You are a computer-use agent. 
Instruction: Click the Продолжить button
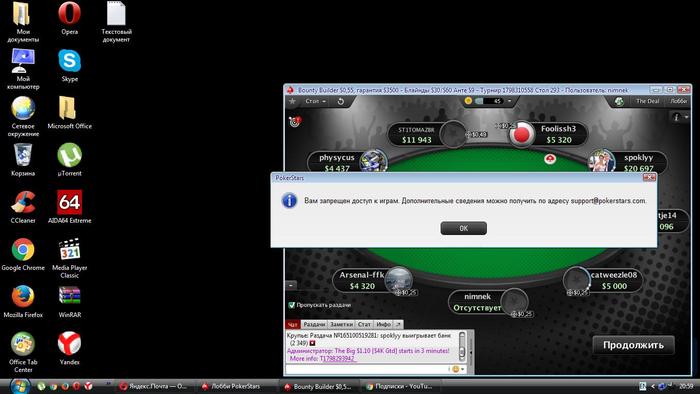click(633, 345)
